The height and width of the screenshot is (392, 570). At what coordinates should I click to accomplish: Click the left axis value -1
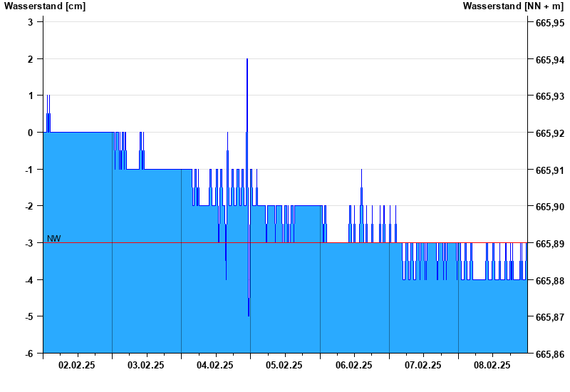tap(28, 170)
